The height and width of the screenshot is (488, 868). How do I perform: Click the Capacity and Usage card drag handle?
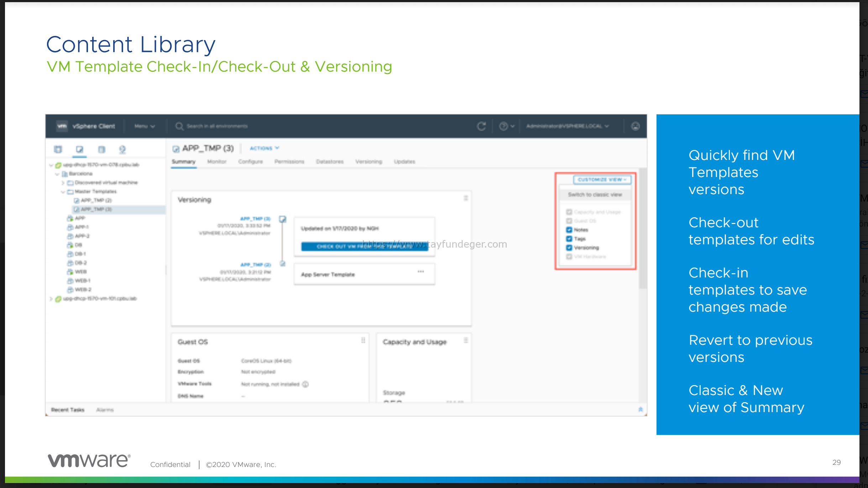(466, 341)
